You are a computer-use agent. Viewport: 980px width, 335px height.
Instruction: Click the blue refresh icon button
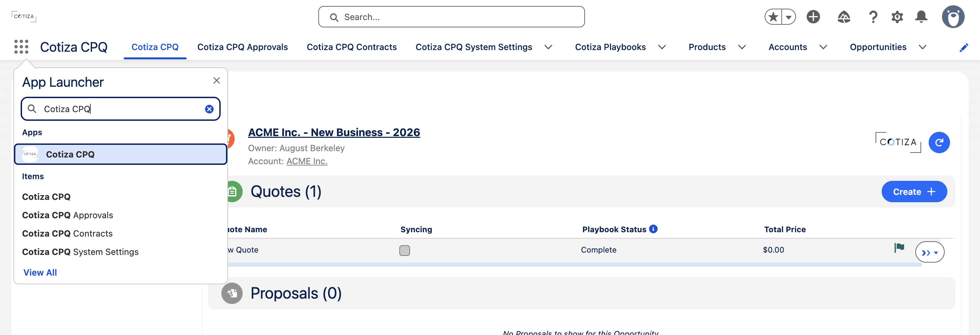pos(939,142)
